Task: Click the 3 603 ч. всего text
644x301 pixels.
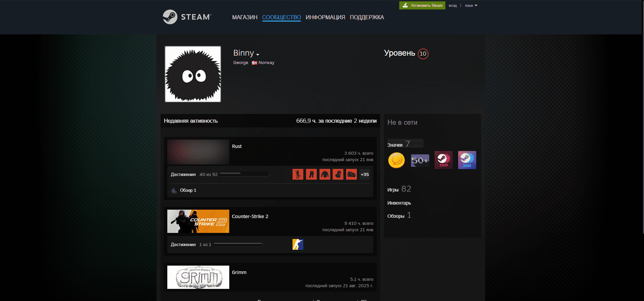Action: (x=359, y=153)
